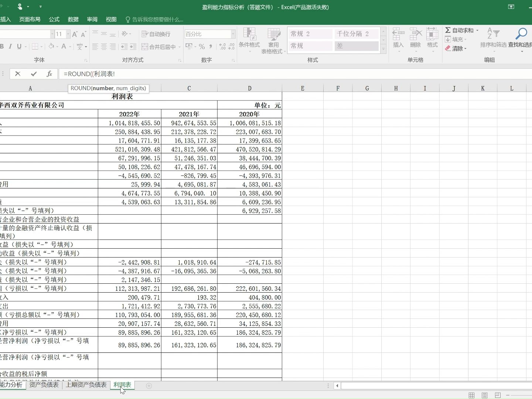Viewport: 532px width, 399px height.
Task: Open the 页面布局 ribbon tab
Action: point(30,19)
